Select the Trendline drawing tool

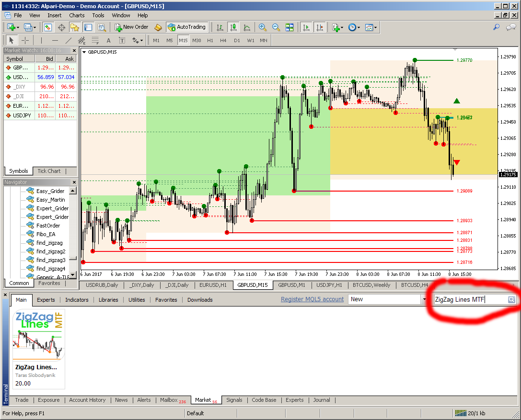[68, 41]
